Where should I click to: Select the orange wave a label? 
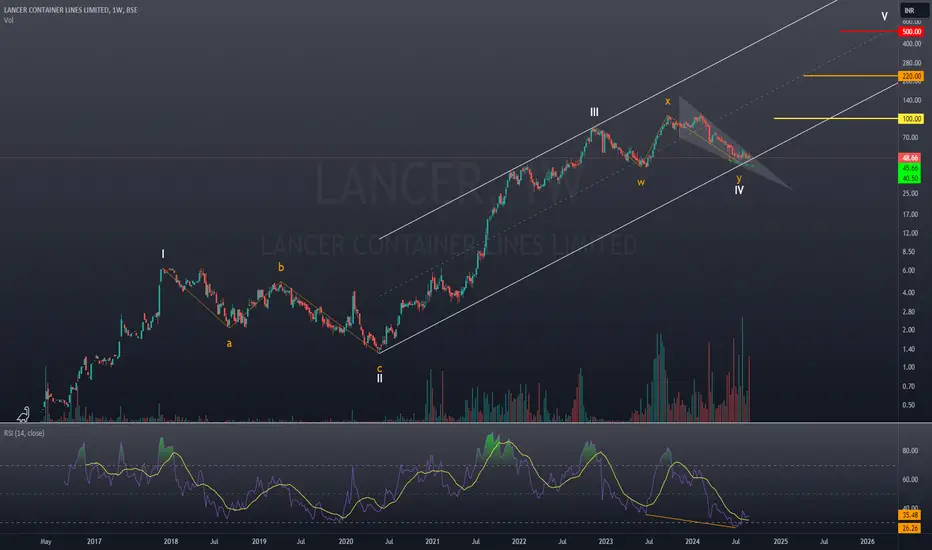pos(229,343)
